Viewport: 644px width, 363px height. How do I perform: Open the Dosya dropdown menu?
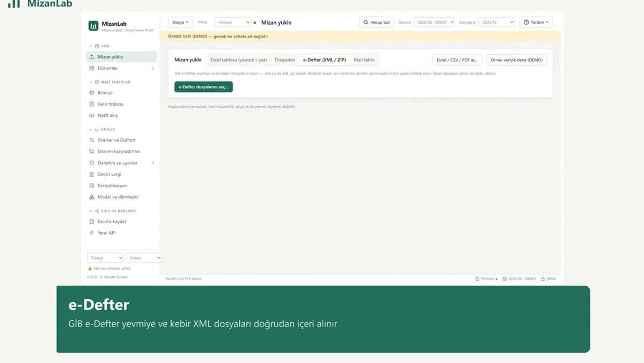(180, 23)
